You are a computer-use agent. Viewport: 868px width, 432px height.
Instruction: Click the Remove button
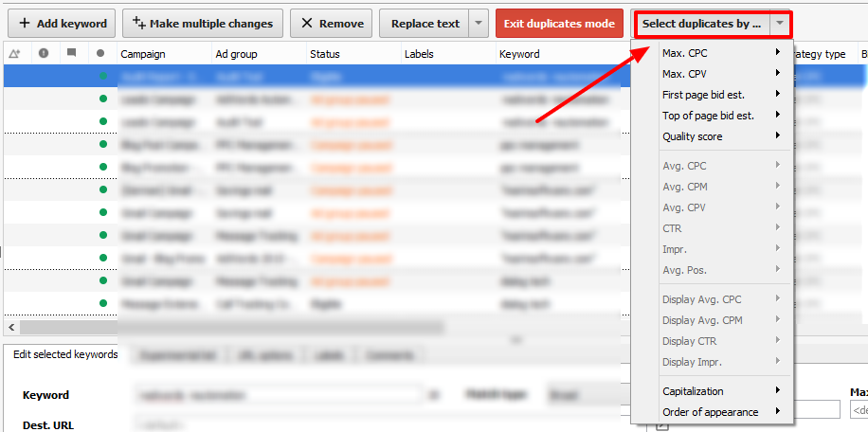tap(333, 24)
